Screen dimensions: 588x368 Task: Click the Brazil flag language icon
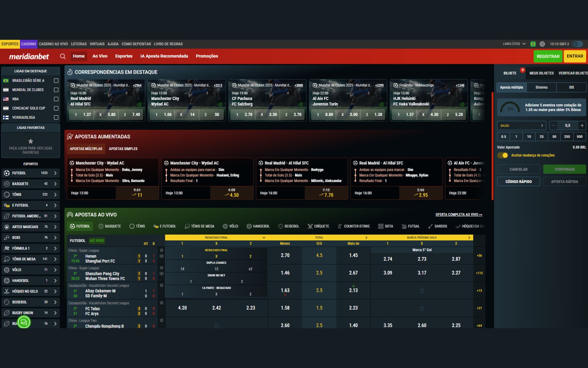[x=533, y=44]
